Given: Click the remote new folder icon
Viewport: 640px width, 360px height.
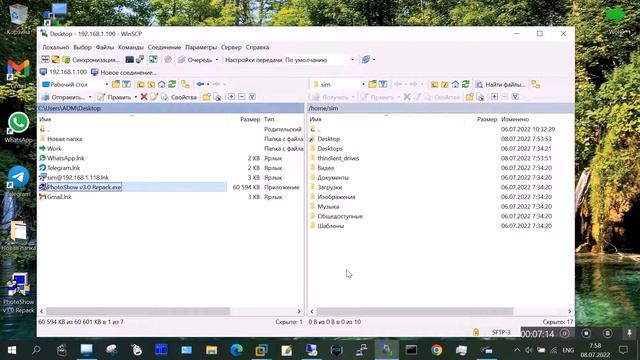Looking at the screenshot, I should pyautogui.click(x=470, y=97).
